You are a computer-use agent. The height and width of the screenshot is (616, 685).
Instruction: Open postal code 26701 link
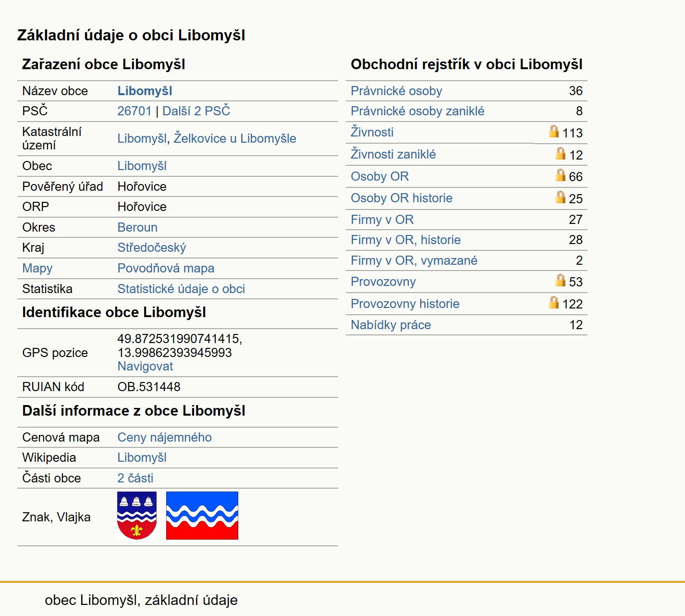(x=135, y=111)
